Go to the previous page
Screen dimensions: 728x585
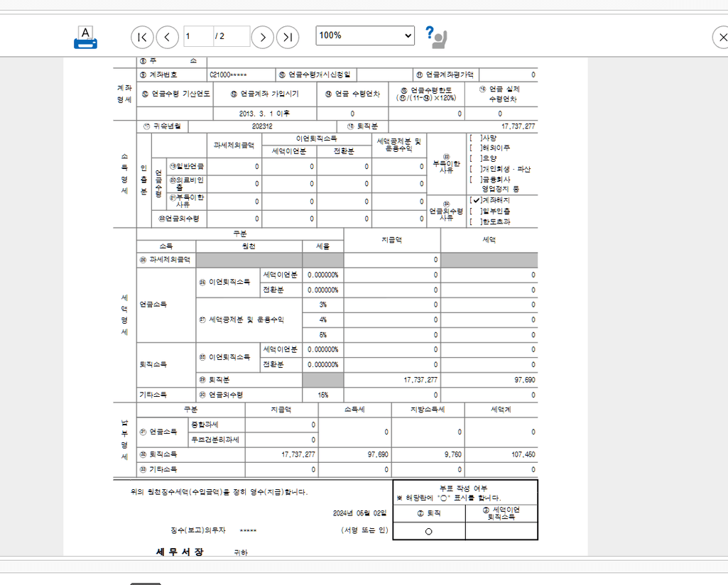pyautogui.click(x=167, y=37)
